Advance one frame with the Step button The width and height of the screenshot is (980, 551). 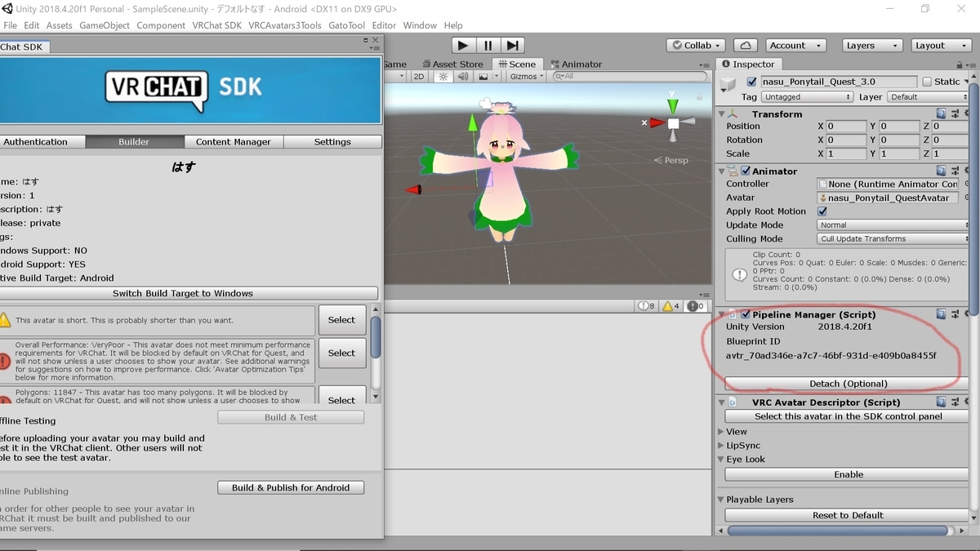tap(512, 46)
